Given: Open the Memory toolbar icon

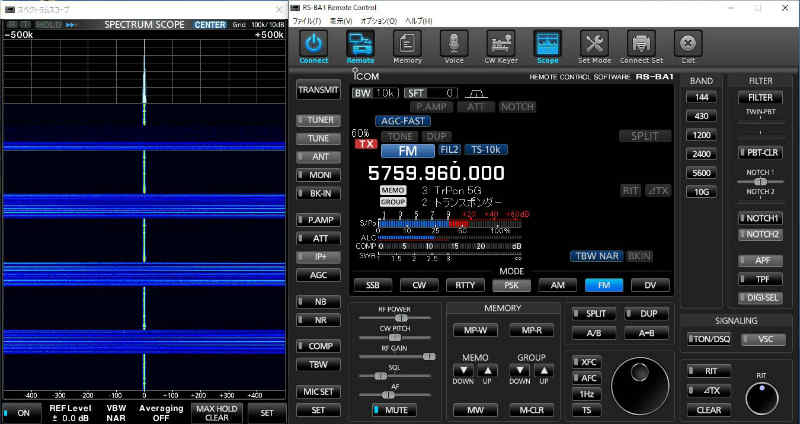Looking at the screenshot, I should tap(407, 44).
